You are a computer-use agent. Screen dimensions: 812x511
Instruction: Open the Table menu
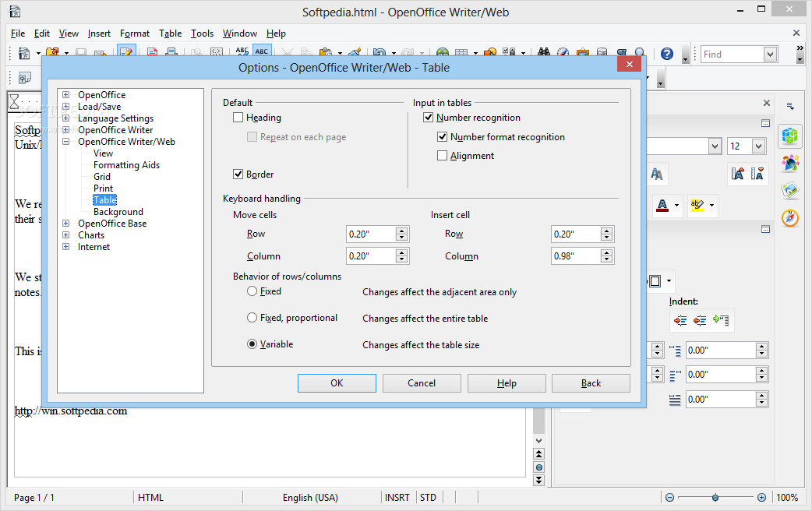(171, 33)
